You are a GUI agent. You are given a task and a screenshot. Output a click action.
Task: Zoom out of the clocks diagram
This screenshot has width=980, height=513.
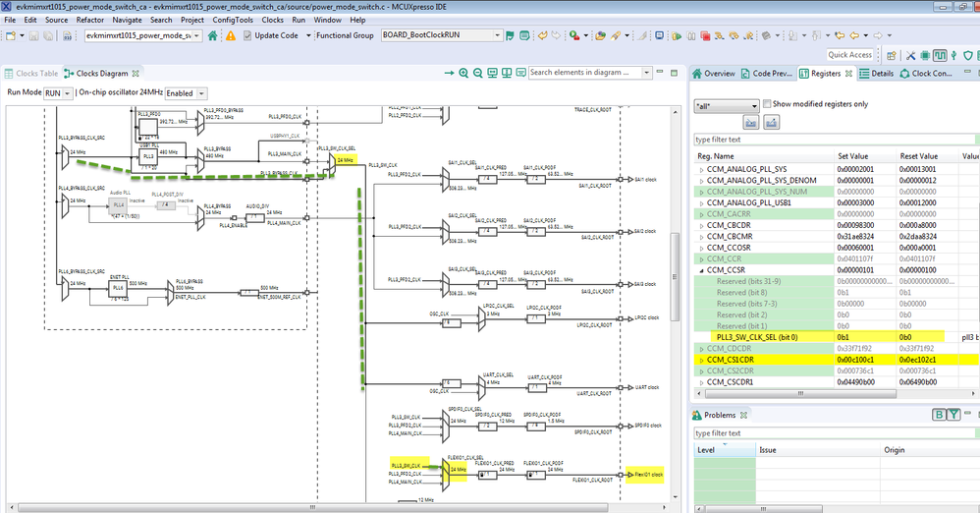pos(477,73)
